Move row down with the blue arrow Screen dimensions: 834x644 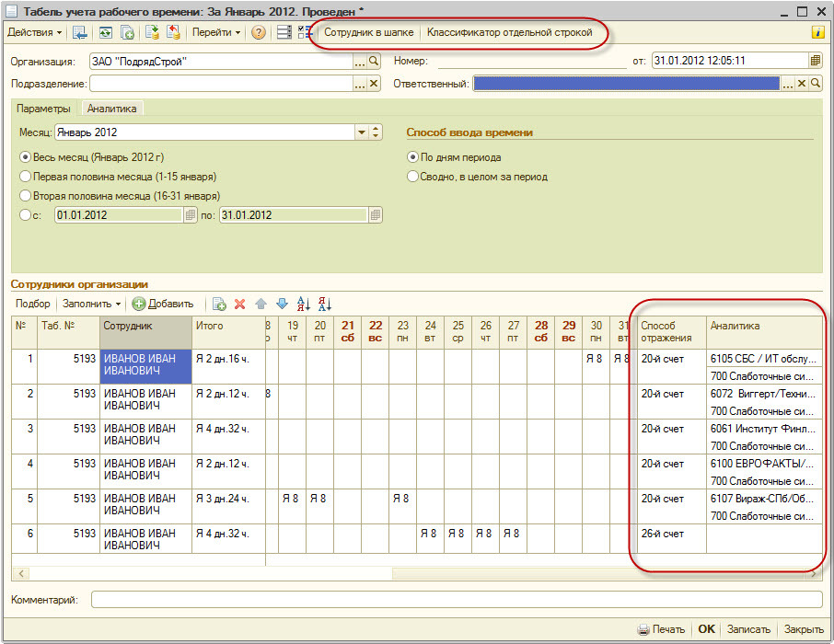pos(282,305)
